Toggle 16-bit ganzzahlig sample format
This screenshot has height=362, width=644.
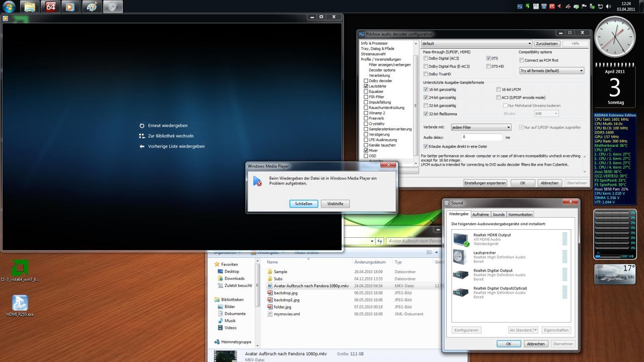click(425, 90)
